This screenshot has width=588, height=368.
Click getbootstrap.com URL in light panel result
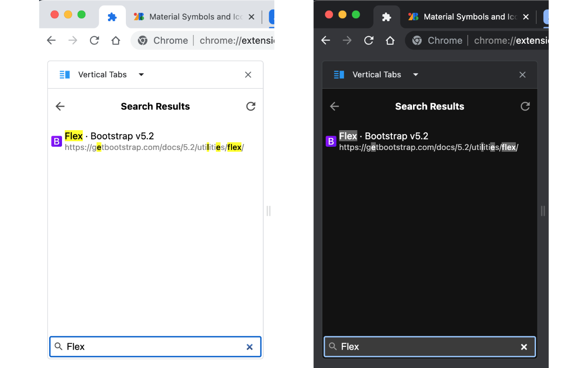pyautogui.click(x=154, y=147)
